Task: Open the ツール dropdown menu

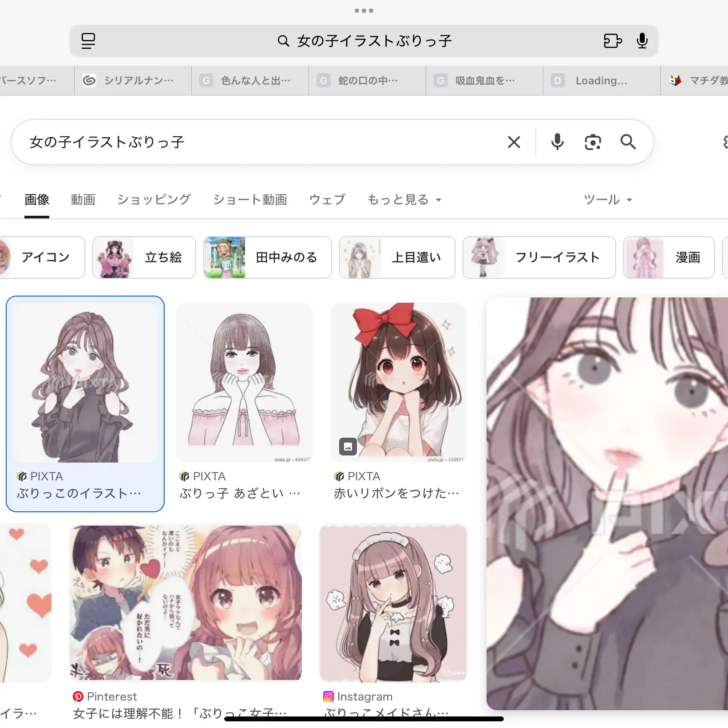Action: [x=607, y=200]
